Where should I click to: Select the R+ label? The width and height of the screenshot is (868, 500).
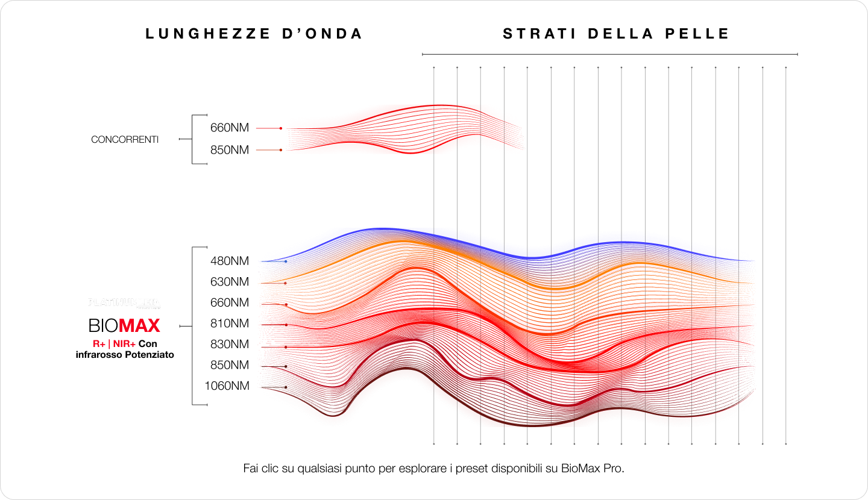click(99, 344)
